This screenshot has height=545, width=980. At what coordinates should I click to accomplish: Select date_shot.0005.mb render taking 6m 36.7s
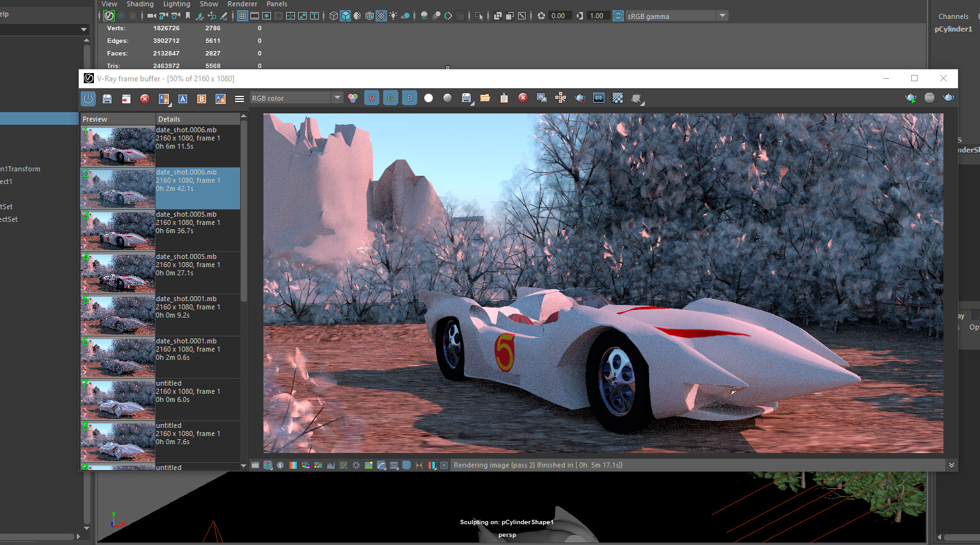tap(161, 231)
